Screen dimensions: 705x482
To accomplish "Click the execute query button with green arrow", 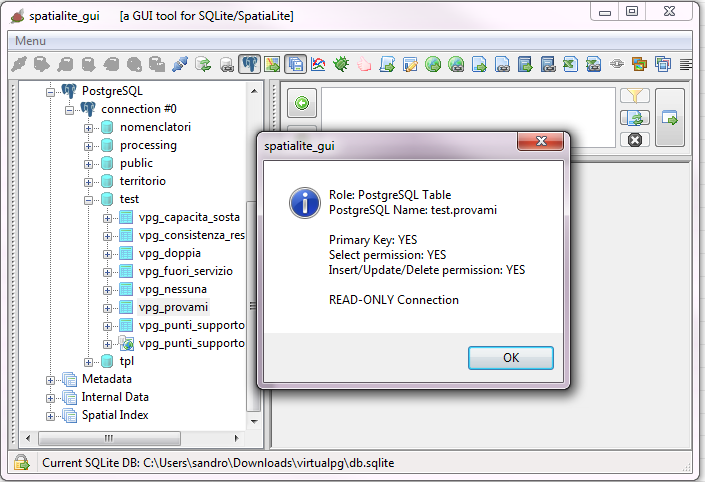I will (670, 118).
